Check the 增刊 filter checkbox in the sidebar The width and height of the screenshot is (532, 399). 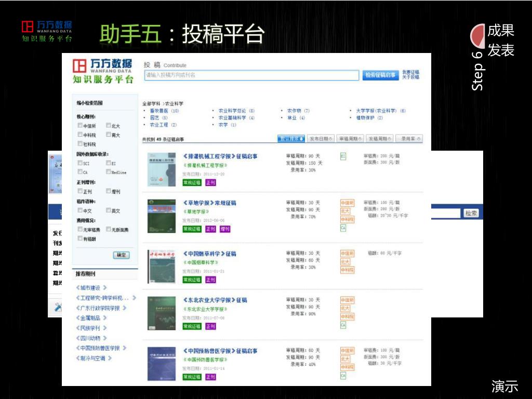[x=108, y=191]
